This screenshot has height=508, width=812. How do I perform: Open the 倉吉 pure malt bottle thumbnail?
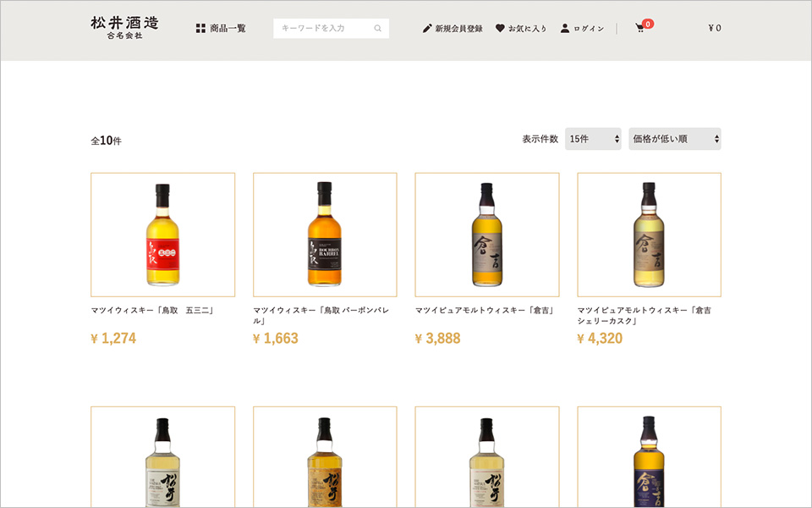[487, 235]
